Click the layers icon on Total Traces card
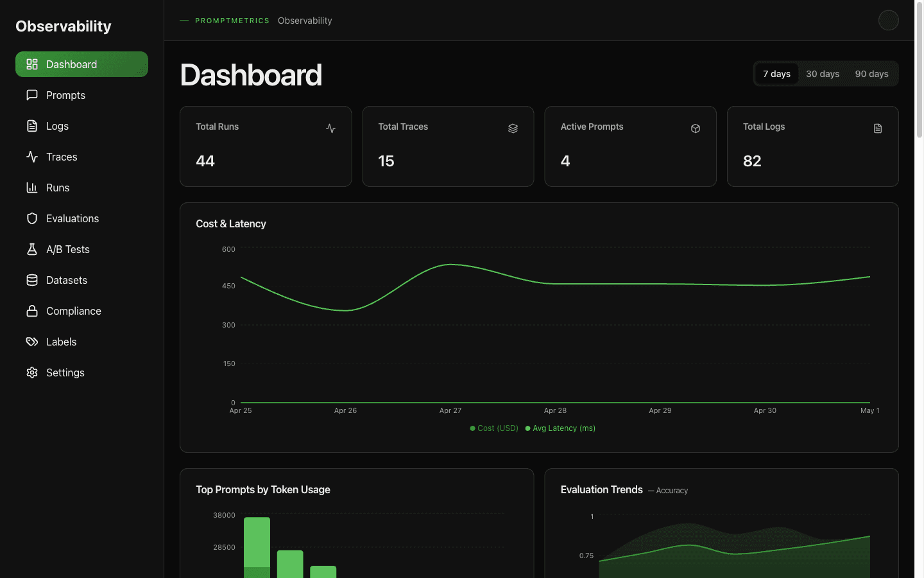 [x=513, y=128]
